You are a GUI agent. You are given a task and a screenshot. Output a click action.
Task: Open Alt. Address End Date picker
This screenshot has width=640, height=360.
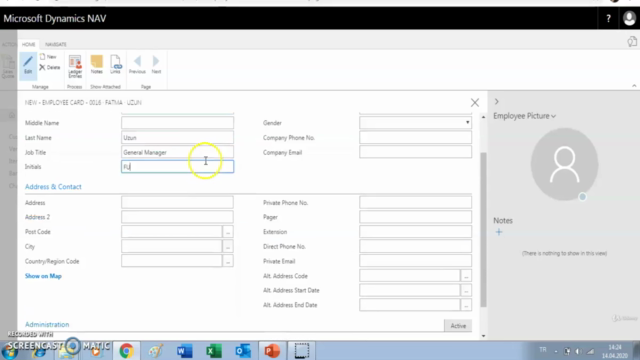pos(466,305)
